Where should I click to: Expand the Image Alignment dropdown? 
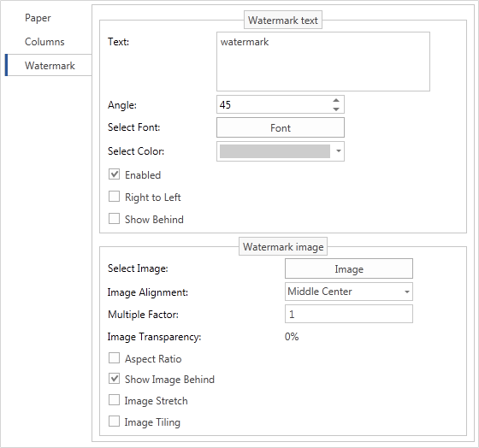[x=406, y=292]
